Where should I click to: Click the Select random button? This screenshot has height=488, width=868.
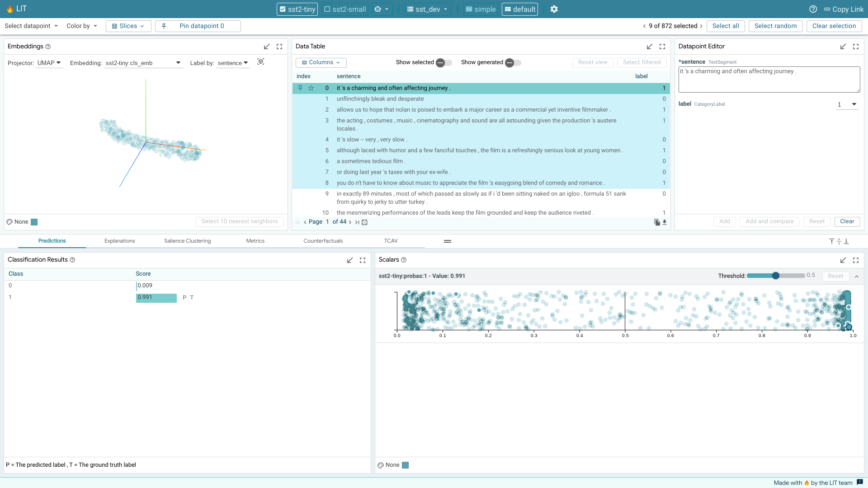point(776,26)
